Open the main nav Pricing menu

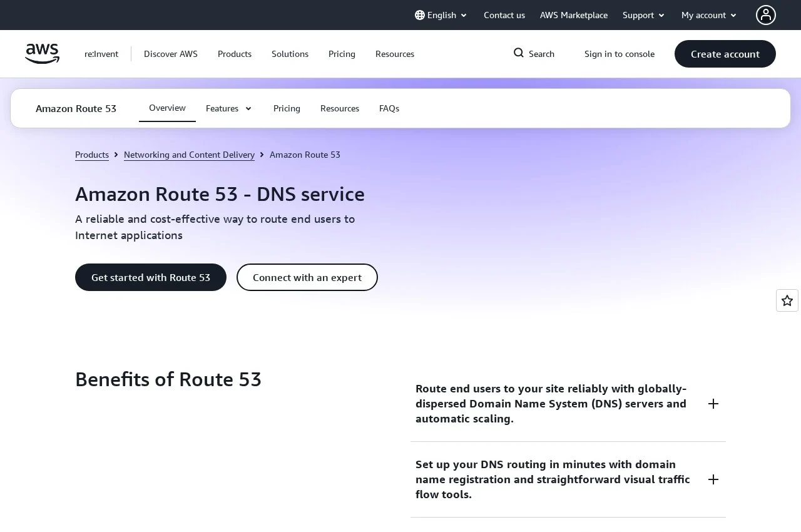click(342, 54)
